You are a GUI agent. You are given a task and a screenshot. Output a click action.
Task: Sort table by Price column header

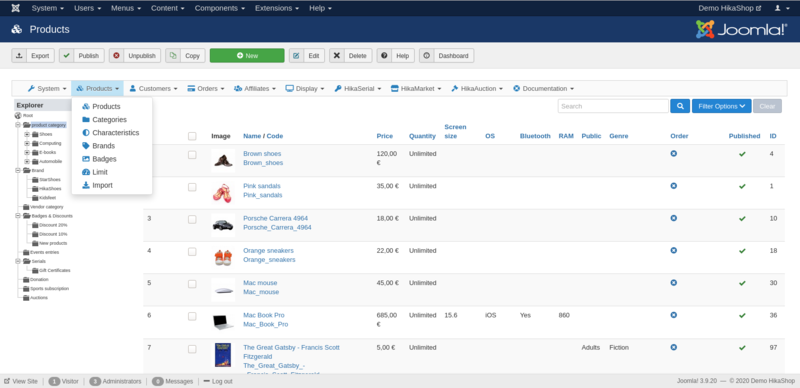385,136
